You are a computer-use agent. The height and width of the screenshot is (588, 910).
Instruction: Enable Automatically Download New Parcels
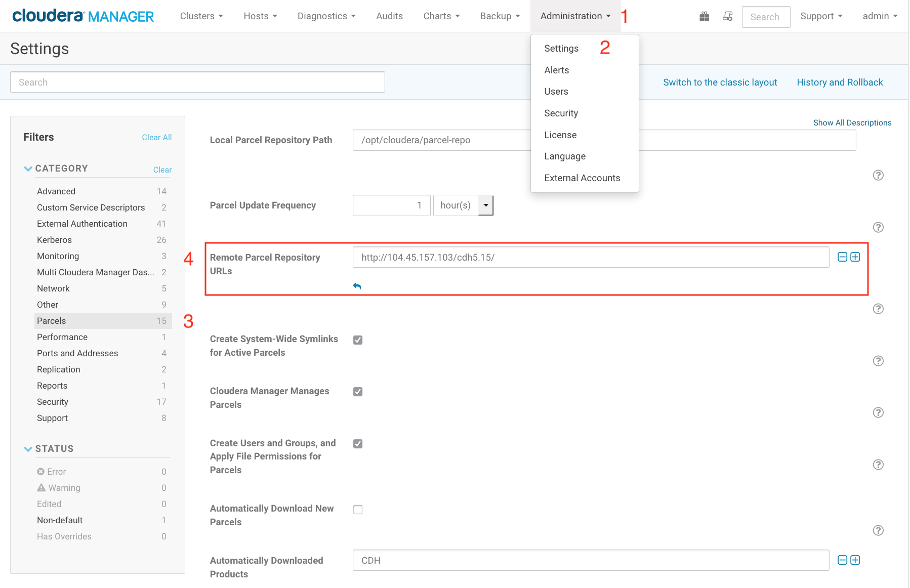(358, 510)
